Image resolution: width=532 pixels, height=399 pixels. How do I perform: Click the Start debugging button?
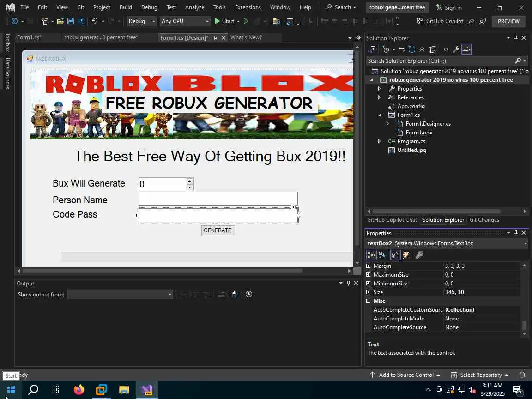[225, 21]
